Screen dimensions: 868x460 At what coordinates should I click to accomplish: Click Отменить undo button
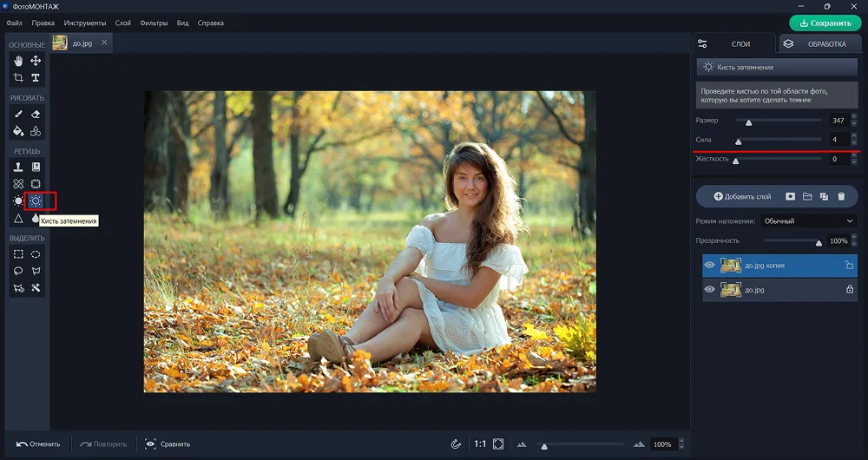[x=37, y=444]
